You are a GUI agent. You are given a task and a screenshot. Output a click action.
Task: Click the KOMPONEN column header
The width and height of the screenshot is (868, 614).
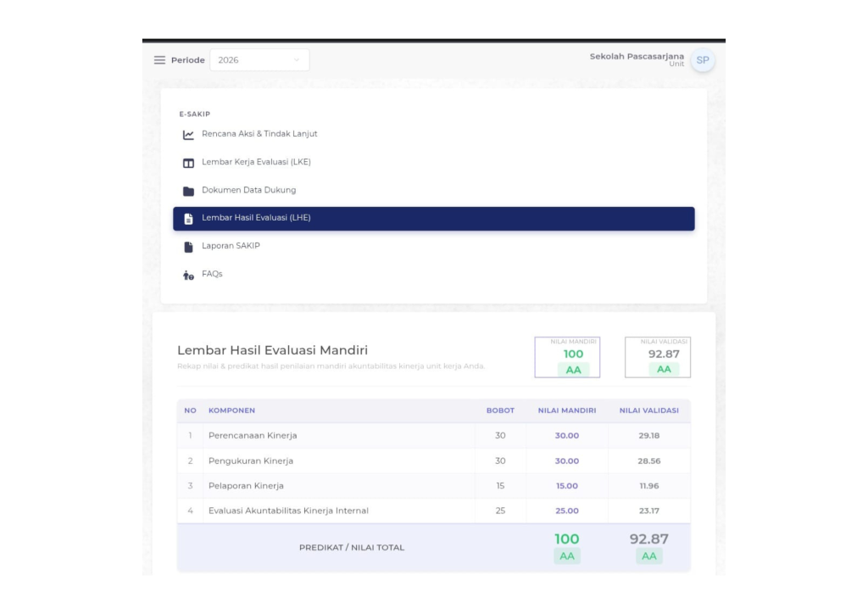231,410
